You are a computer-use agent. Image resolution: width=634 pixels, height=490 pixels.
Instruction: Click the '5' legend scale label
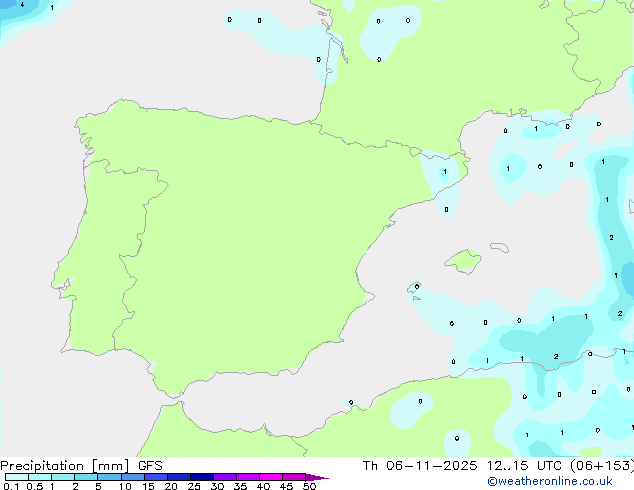coord(98,486)
